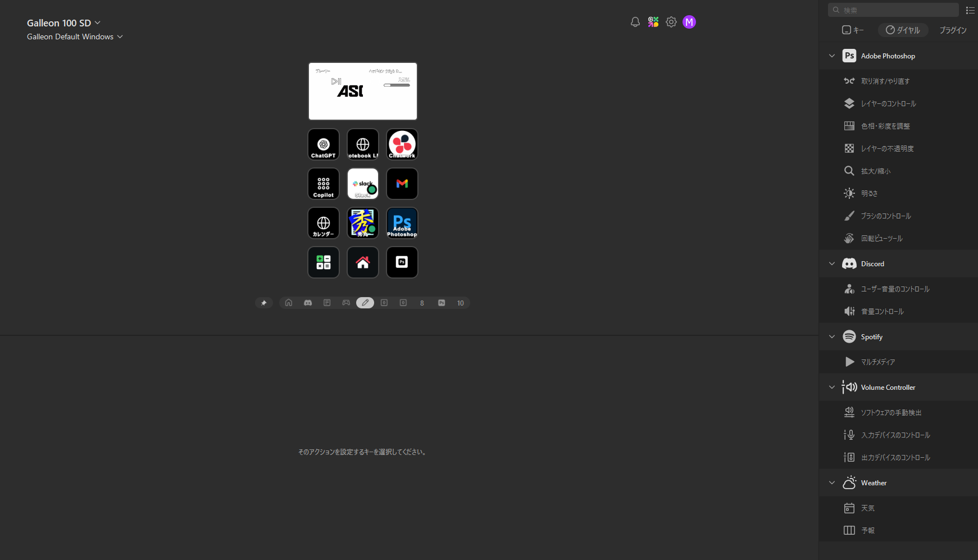Select the small Ps folder key

(402, 262)
